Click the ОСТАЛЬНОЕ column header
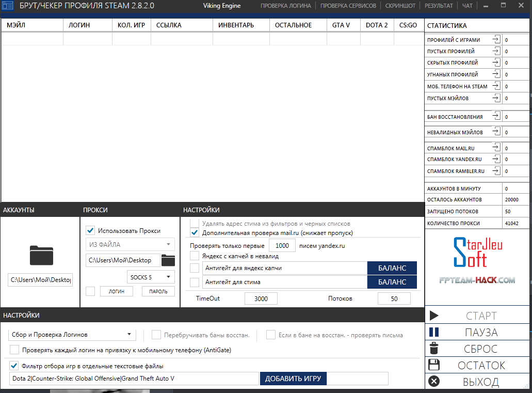The width and height of the screenshot is (532, 393). [x=298, y=25]
